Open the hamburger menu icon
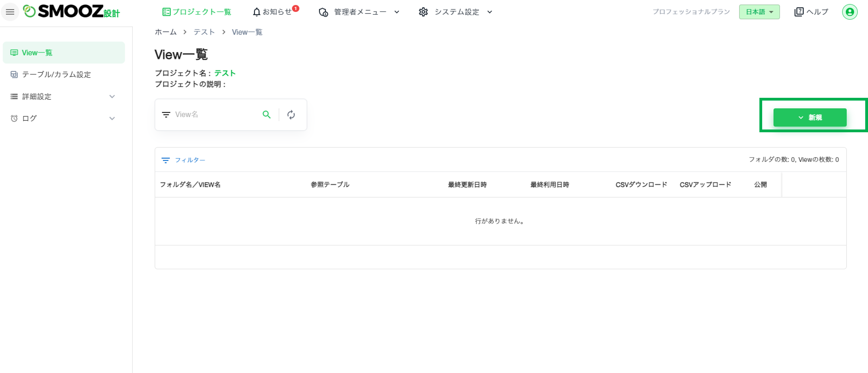 coord(10,12)
